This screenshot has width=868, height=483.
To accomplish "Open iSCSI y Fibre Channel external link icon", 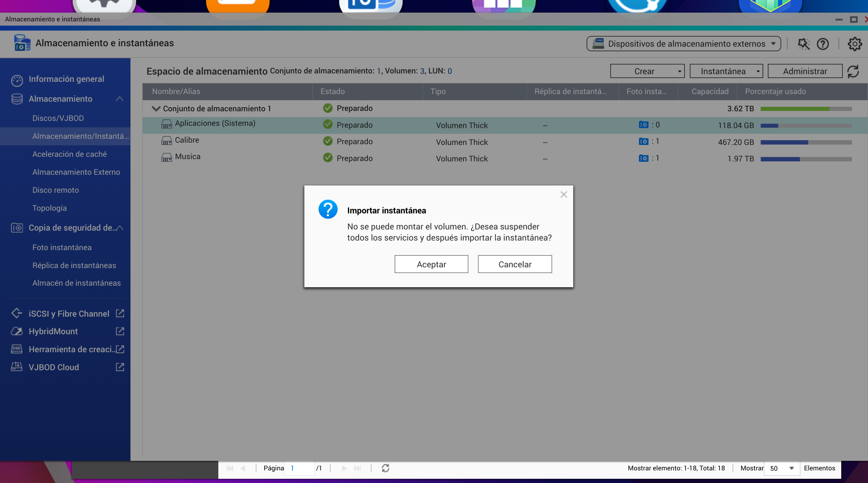I will tap(120, 314).
